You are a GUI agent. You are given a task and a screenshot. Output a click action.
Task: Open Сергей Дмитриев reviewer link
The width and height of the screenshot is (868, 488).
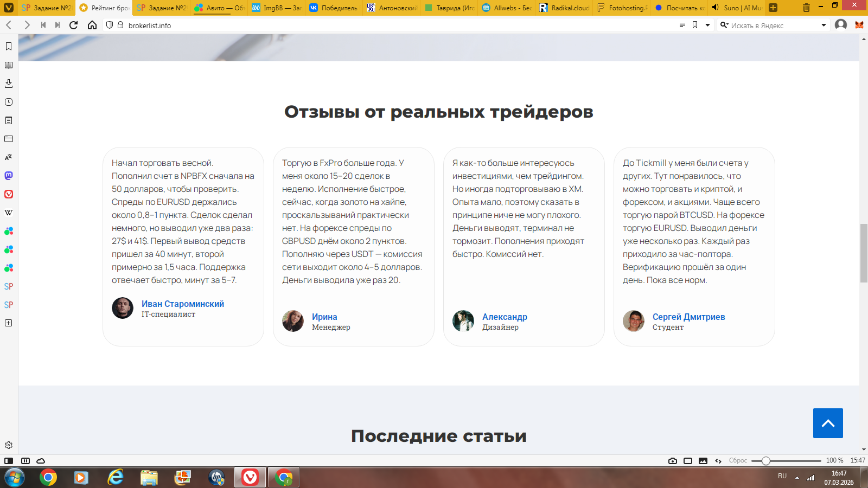pyautogui.click(x=688, y=317)
